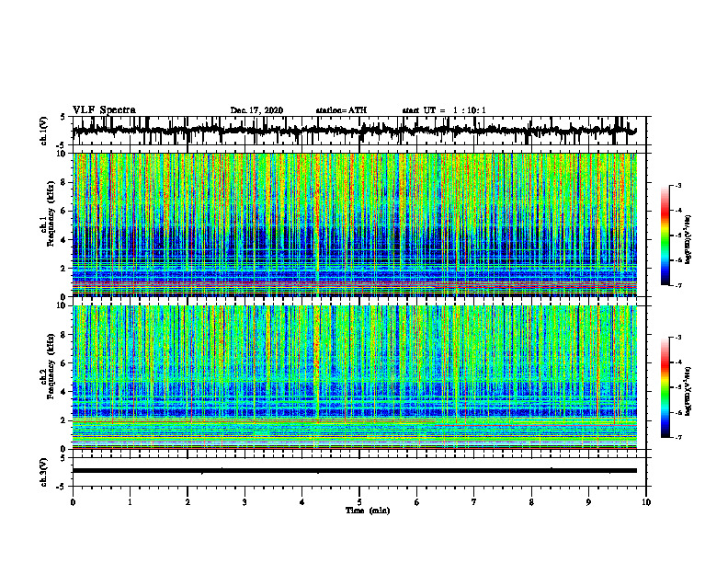Click the ch.3 flat voltage trace

(x=354, y=471)
